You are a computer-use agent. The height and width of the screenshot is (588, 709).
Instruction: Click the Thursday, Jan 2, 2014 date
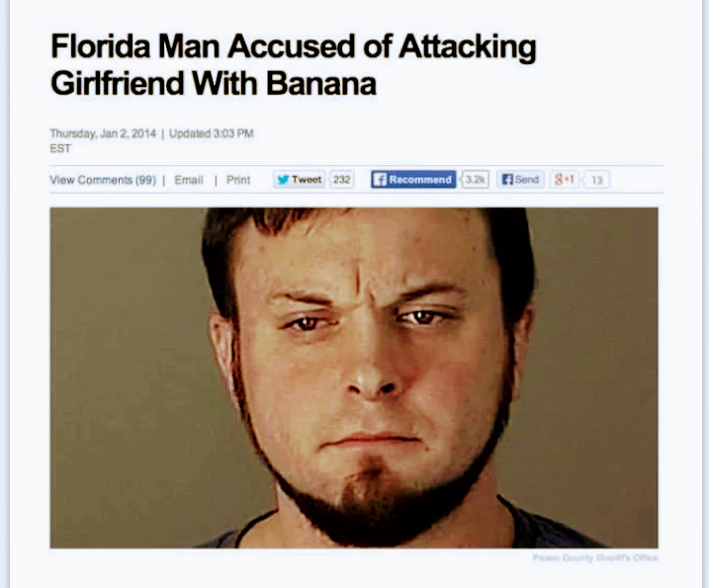[103, 133]
